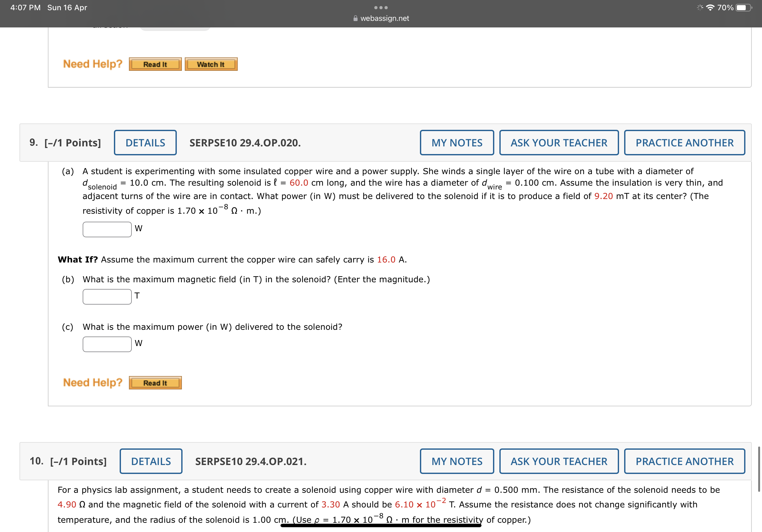Screen dimensions: 762x532
Task: Tap the webassign.net address bar
Action: pyautogui.click(x=384, y=18)
